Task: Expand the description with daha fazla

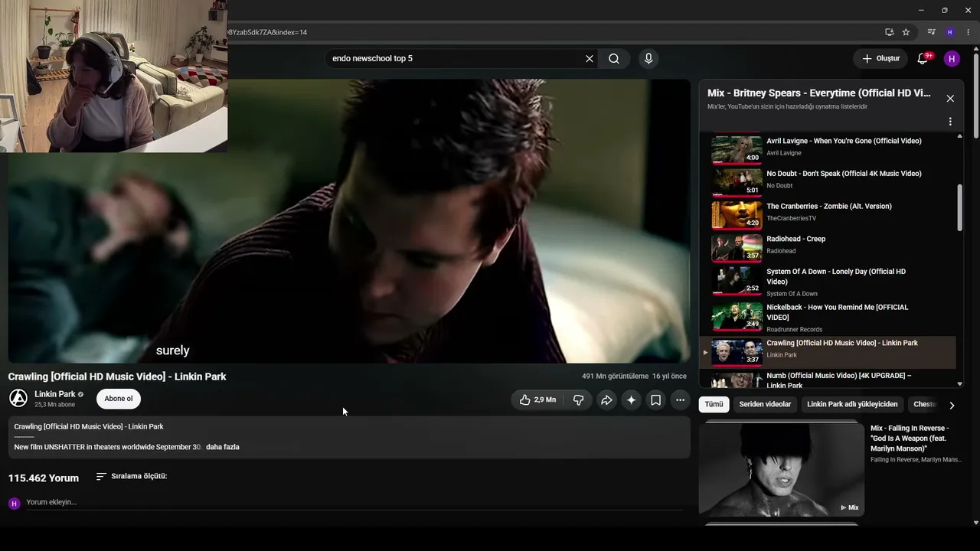Action: (223, 447)
